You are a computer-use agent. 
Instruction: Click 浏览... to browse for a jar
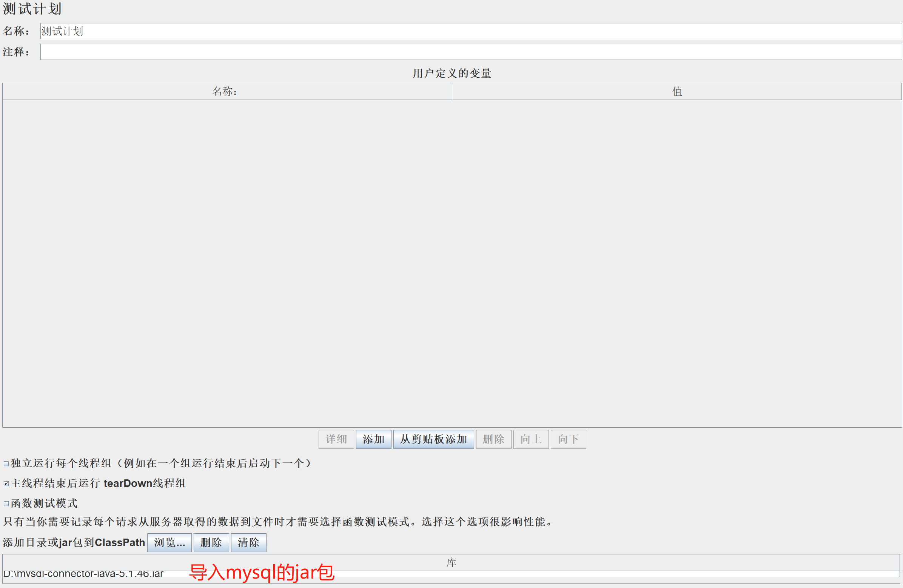[x=169, y=543]
